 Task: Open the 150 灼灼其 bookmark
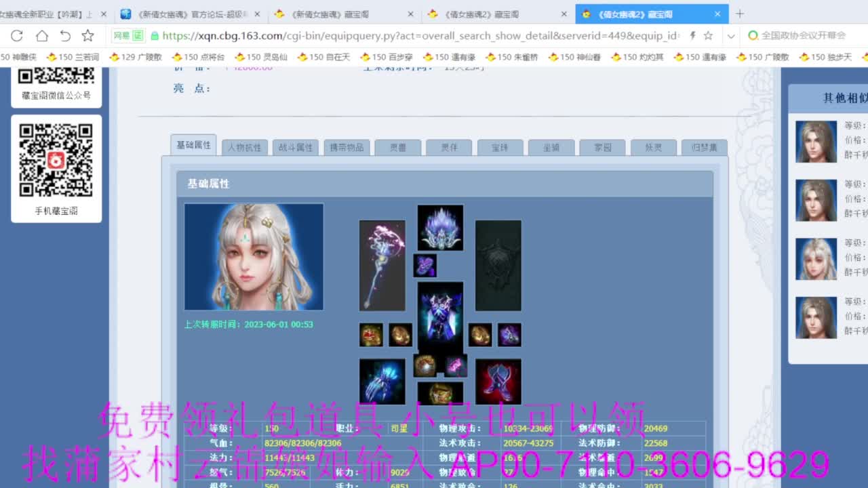click(637, 58)
